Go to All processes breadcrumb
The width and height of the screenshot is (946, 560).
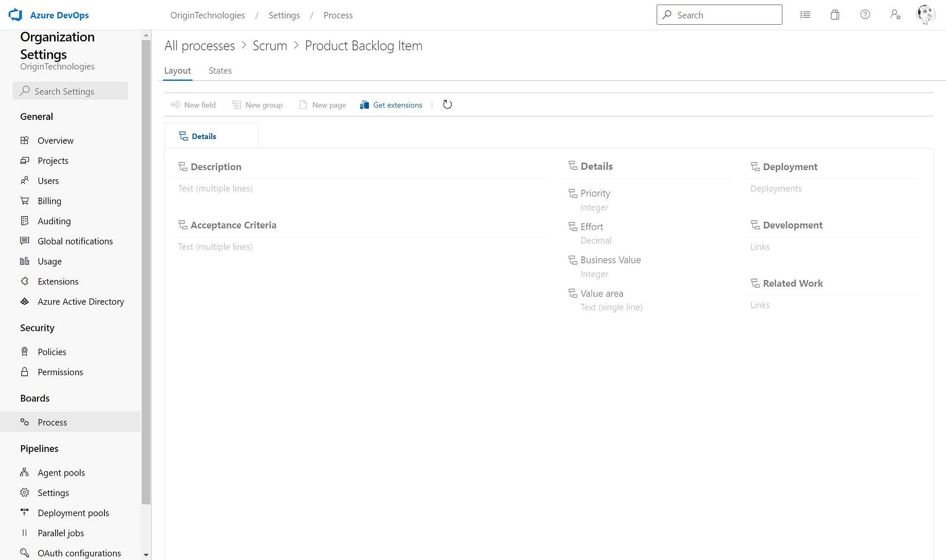[x=200, y=46]
